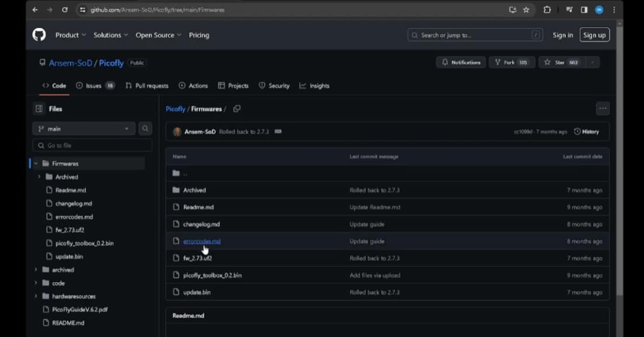
Task: Click the site info icon in address bar
Action: 83,10
